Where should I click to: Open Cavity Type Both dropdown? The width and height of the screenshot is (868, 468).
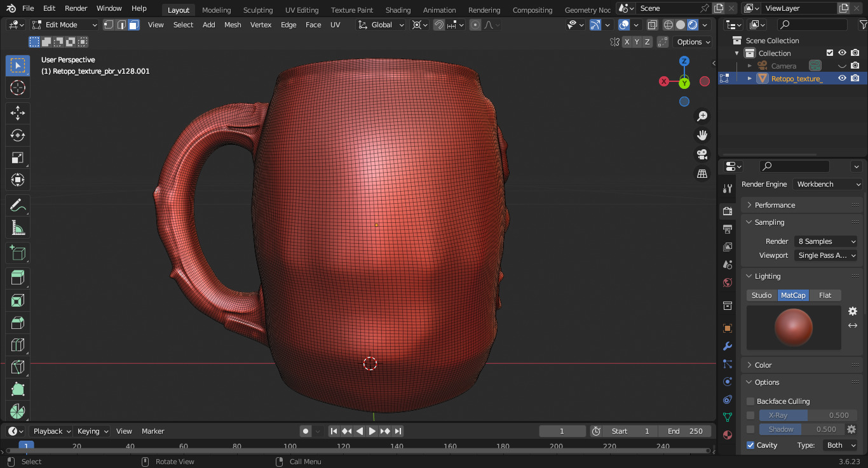tap(840, 445)
